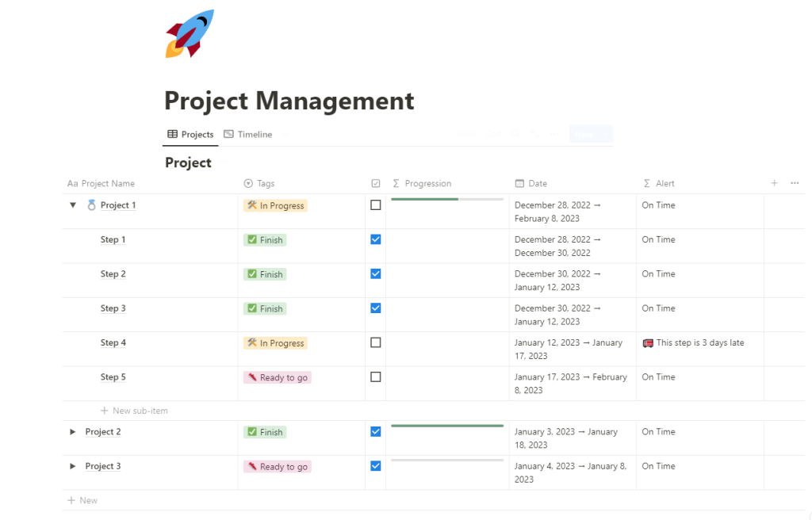Image resolution: width=812 pixels, height=520 pixels.
Task: Click the Progression column formula icon
Action: (396, 183)
